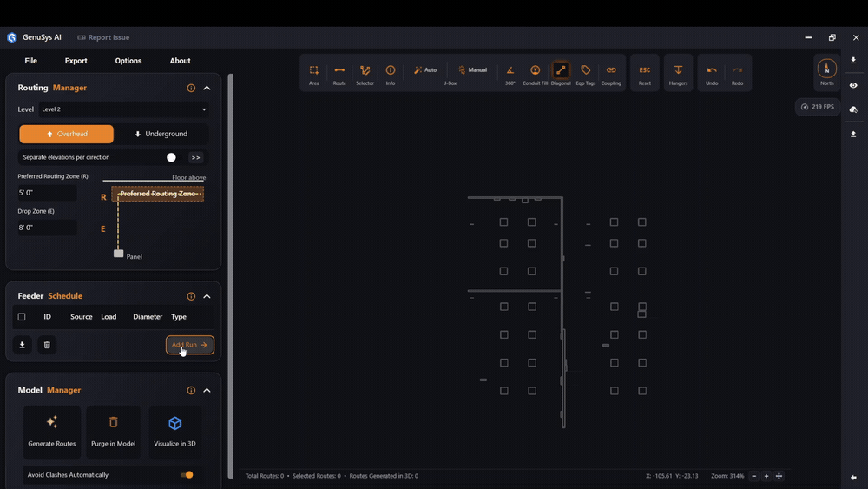Click Visualize in 3D button

(x=174, y=432)
